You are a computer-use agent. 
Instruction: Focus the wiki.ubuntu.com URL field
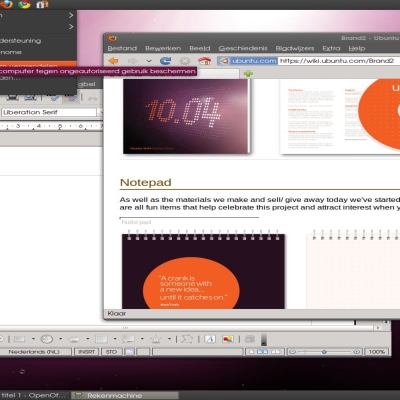point(339,61)
